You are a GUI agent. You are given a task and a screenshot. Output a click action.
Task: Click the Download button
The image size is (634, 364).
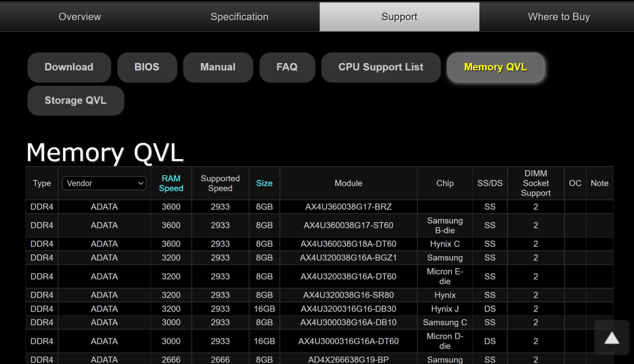click(x=69, y=67)
